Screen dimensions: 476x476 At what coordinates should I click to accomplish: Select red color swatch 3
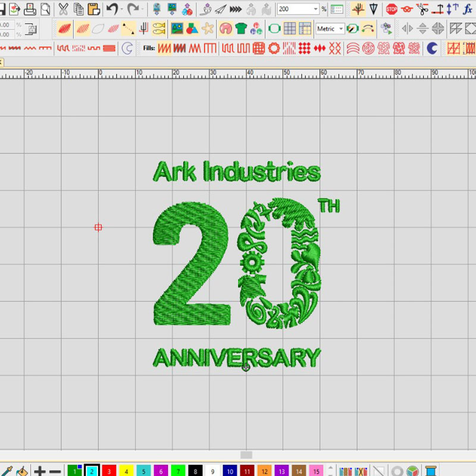click(x=109, y=471)
